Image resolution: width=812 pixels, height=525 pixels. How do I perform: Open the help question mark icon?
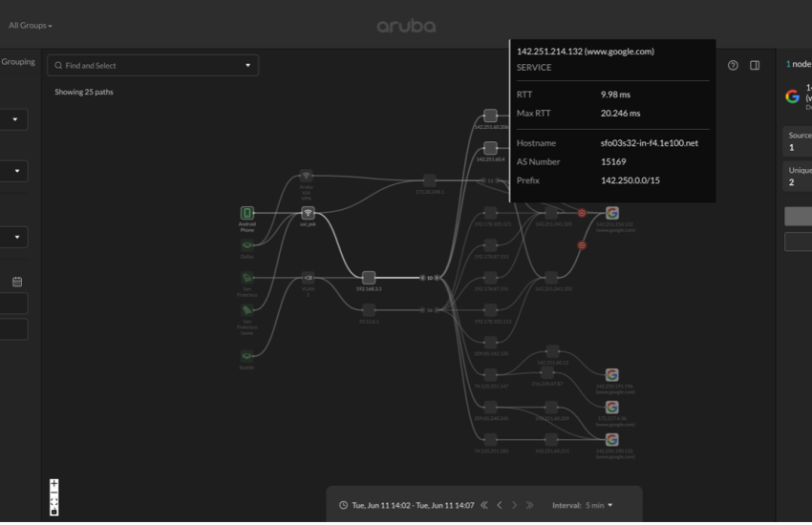click(x=733, y=66)
